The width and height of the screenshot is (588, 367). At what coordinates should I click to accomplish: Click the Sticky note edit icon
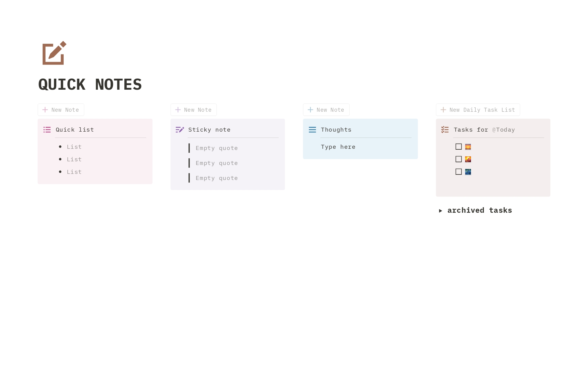[x=180, y=129]
